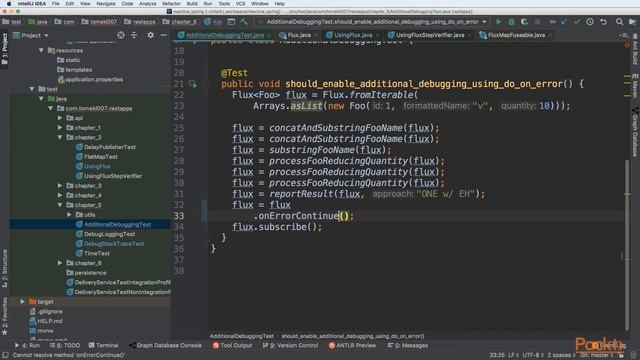Start debugging with the bug icon
The height and width of the screenshot is (360, 640).
point(511,22)
